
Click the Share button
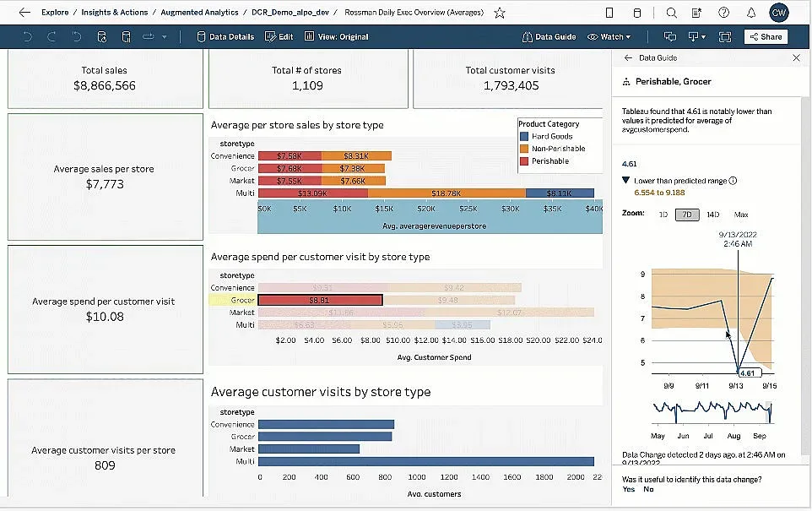click(766, 37)
